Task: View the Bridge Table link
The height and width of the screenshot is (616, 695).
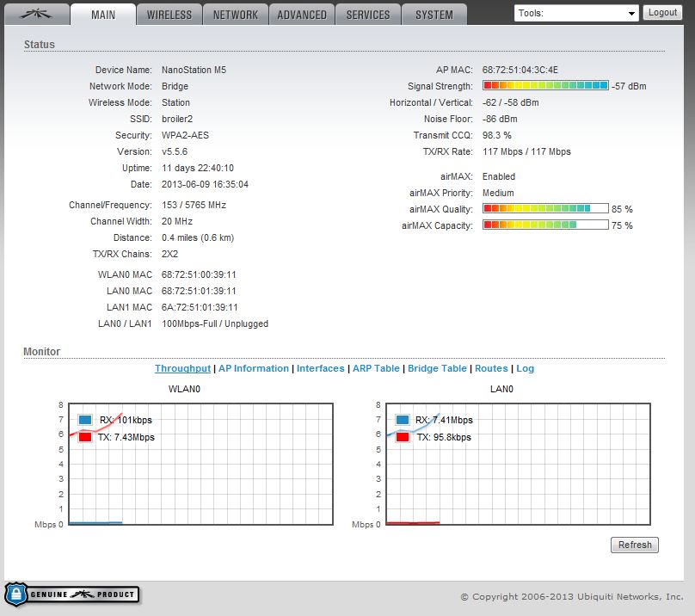Action: coord(437,368)
